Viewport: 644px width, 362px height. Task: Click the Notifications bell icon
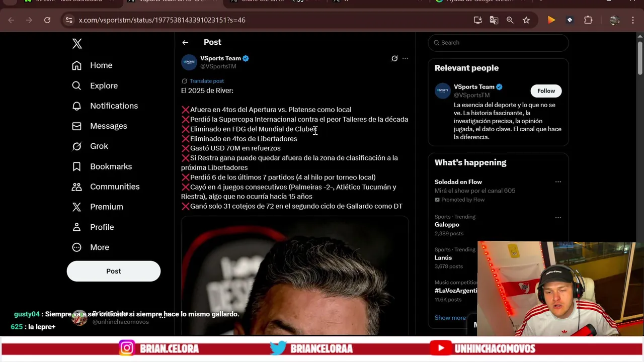click(x=76, y=106)
